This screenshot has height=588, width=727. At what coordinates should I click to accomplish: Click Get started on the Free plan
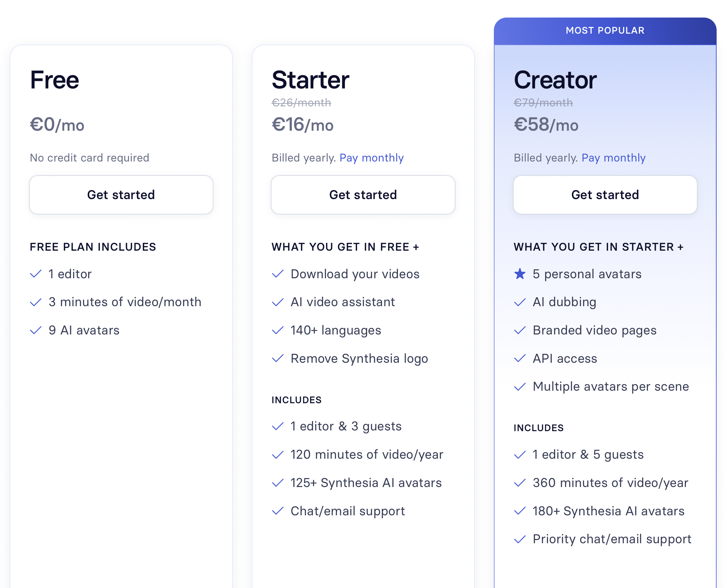[121, 195]
